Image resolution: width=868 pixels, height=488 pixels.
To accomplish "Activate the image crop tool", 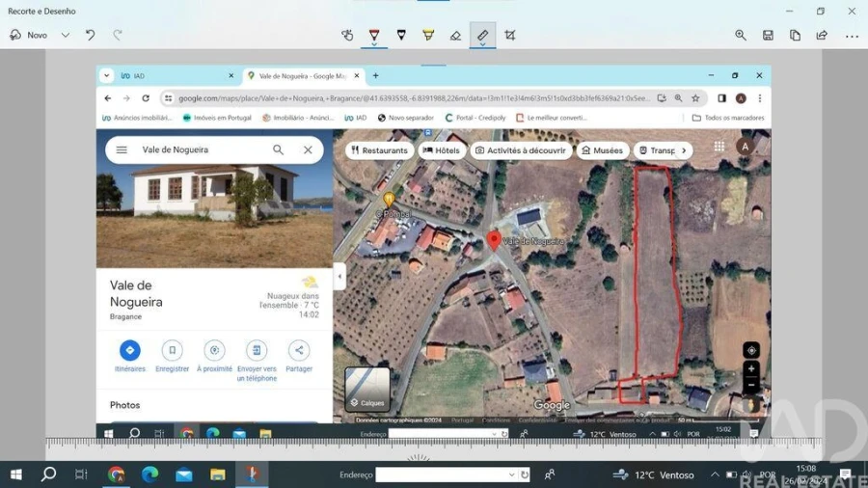I will [x=510, y=36].
